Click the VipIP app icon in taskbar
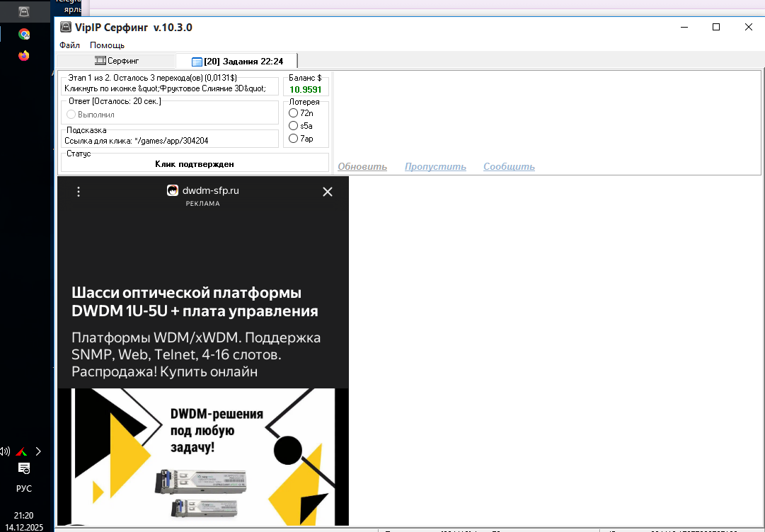765x532 pixels. click(23, 11)
